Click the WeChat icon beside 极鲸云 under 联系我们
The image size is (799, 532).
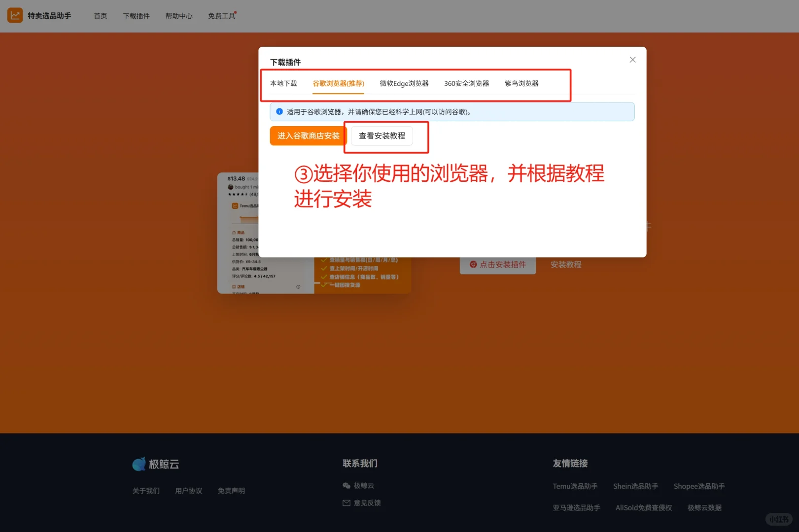[x=347, y=485]
